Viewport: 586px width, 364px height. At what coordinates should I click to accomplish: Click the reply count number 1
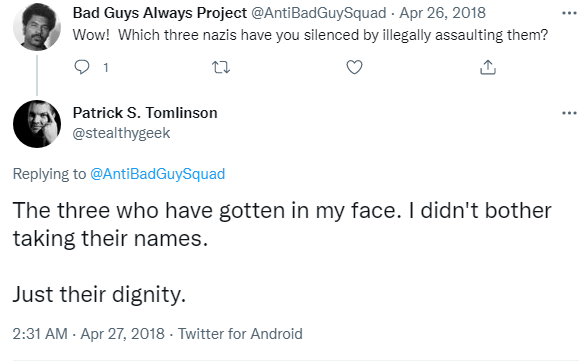(x=106, y=68)
